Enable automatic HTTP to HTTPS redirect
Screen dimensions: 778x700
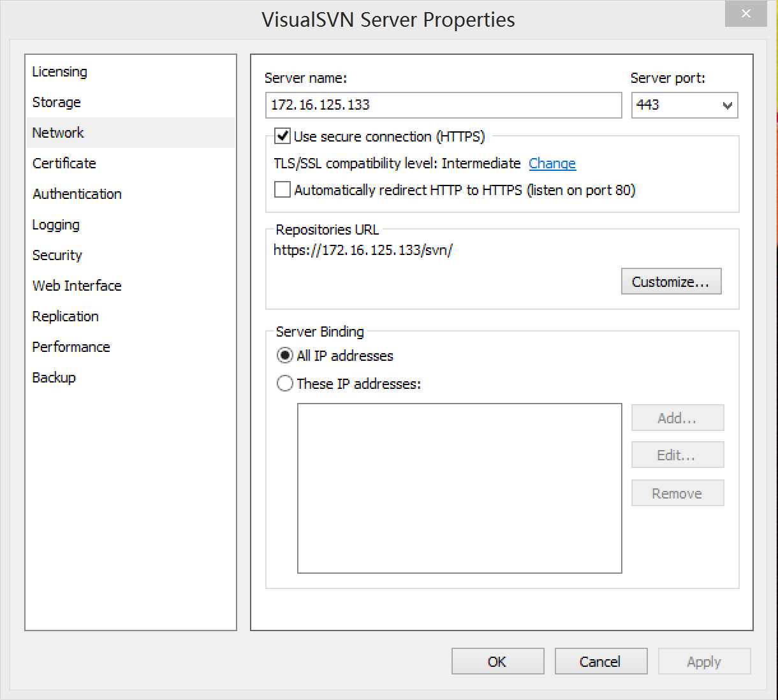[x=283, y=190]
